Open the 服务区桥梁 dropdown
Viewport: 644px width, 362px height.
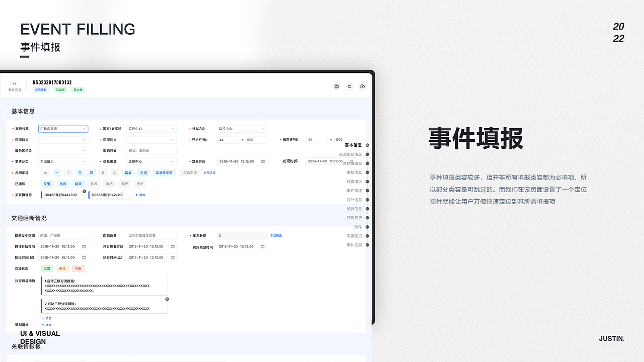pyautogui.click(x=63, y=150)
